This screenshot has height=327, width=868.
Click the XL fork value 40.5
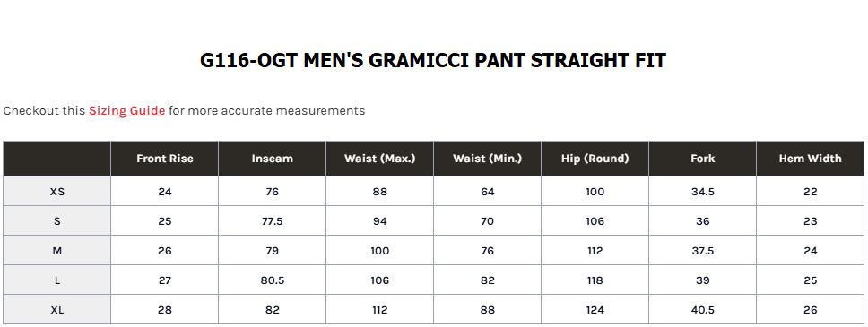coord(702,310)
